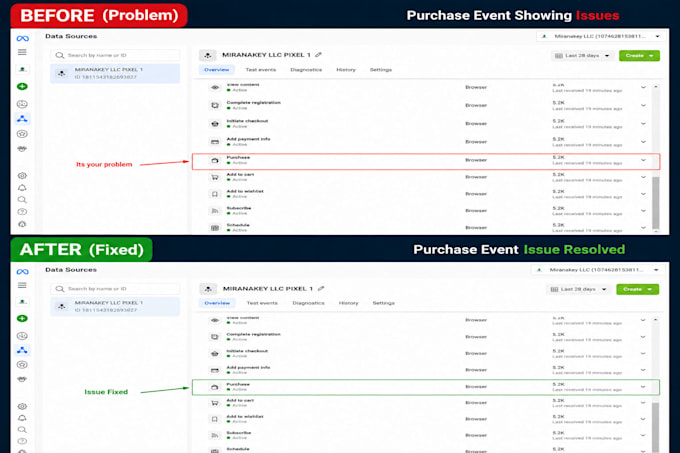Switch to Diagnostics tab in BEFORE screenshot
Screen dimensions: 680x453
click(x=306, y=69)
